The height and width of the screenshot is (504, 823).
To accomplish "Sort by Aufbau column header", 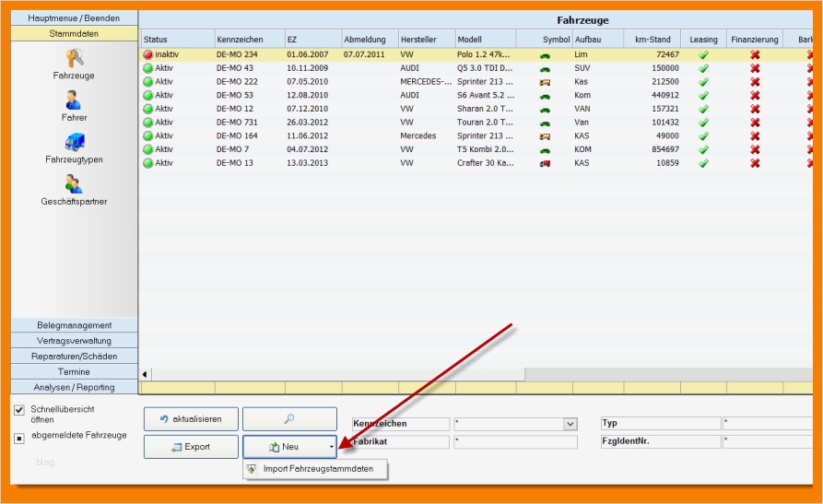I will click(598, 40).
